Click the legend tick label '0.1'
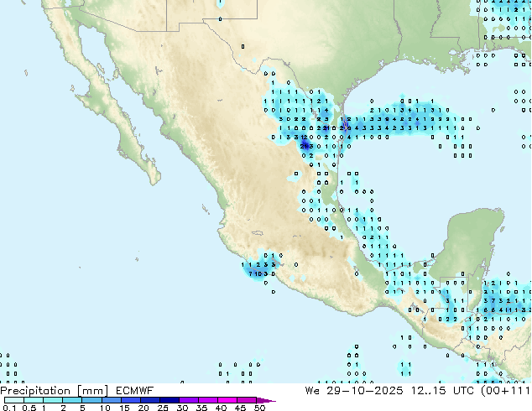 click(9, 408)
